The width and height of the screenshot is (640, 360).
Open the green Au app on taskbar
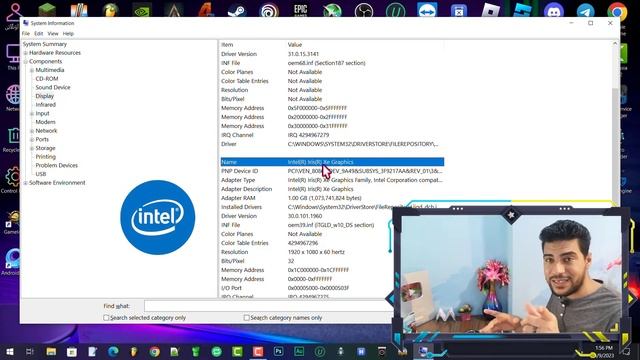[x=299, y=351]
